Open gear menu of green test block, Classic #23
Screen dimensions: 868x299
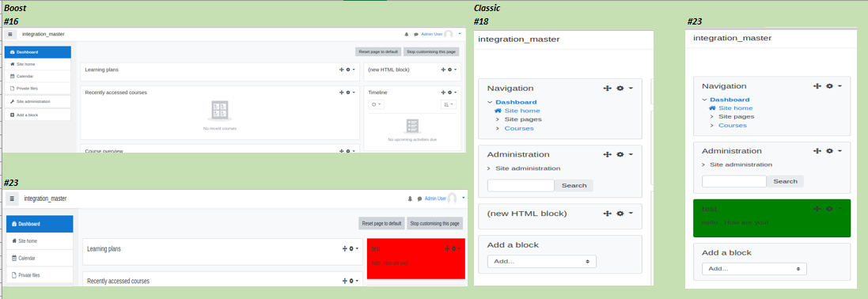(x=833, y=209)
